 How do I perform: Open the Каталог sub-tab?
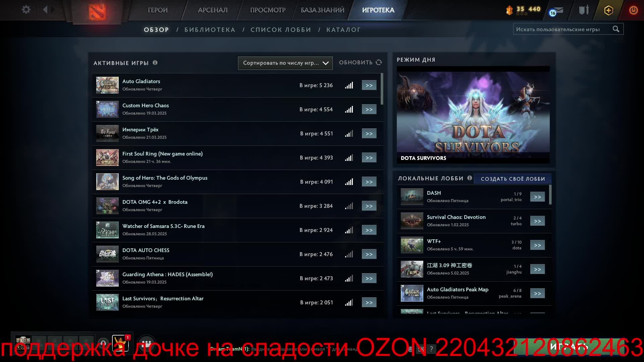coord(343,30)
